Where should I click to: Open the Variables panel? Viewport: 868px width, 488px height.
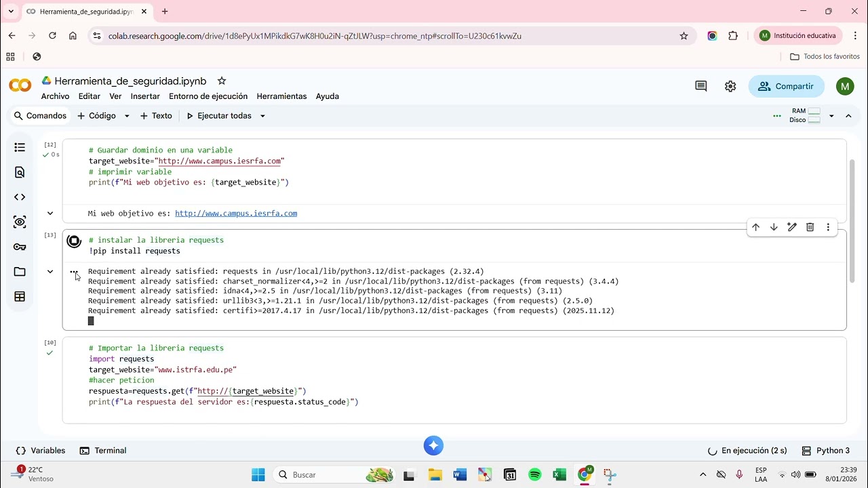tap(41, 451)
